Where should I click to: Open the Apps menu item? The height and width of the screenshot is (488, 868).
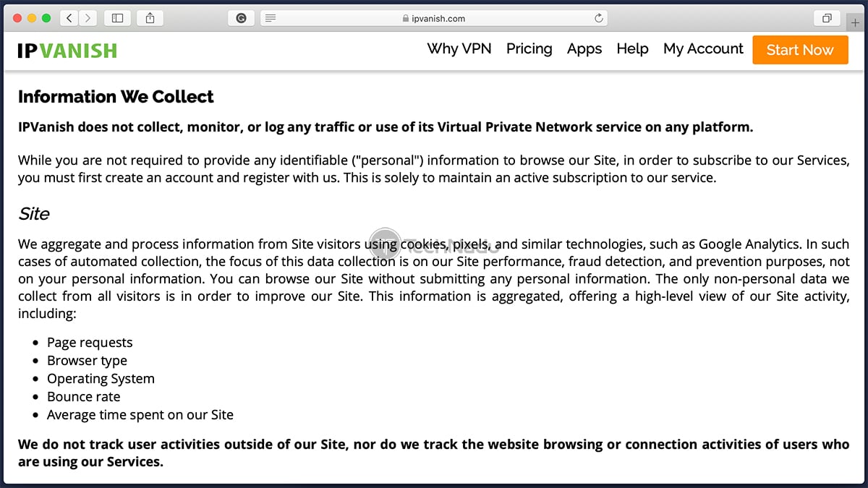[584, 49]
